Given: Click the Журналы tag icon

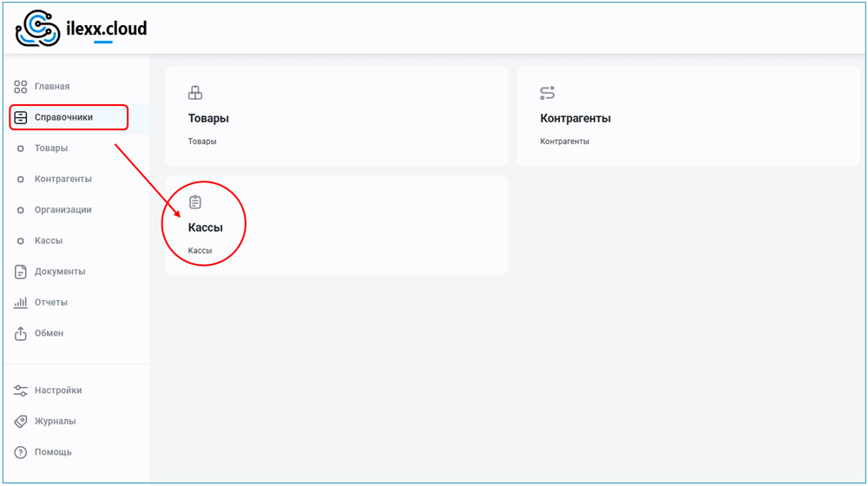Looking at the screenshot, I should [21, 421].
